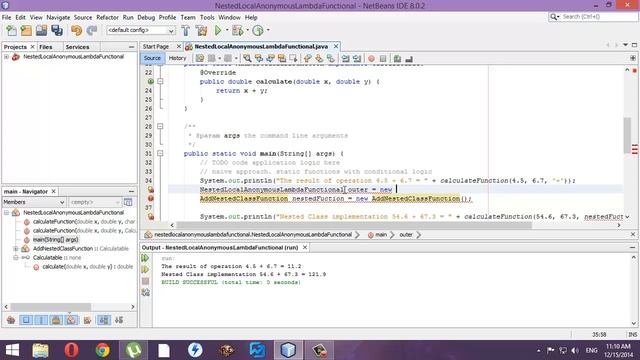Open Run Project dropdown arrow
The height and width of the screenshot is (360, 640).
tap(227, 30)
